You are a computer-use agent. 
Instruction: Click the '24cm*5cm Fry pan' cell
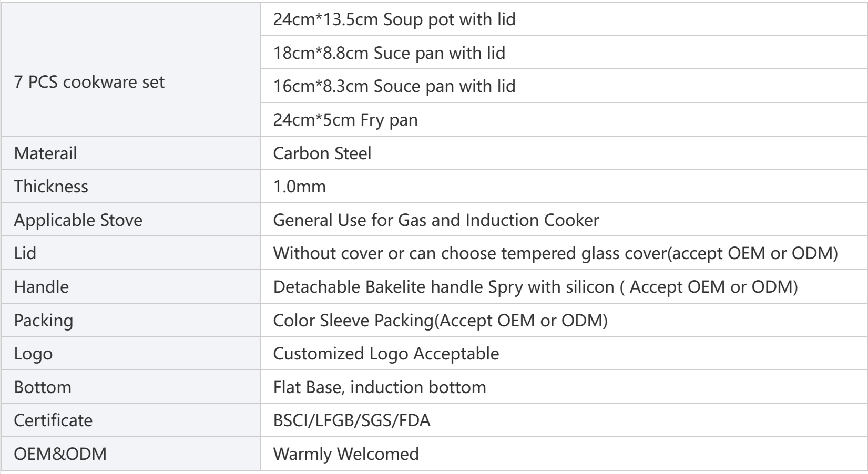coord(564,119)
